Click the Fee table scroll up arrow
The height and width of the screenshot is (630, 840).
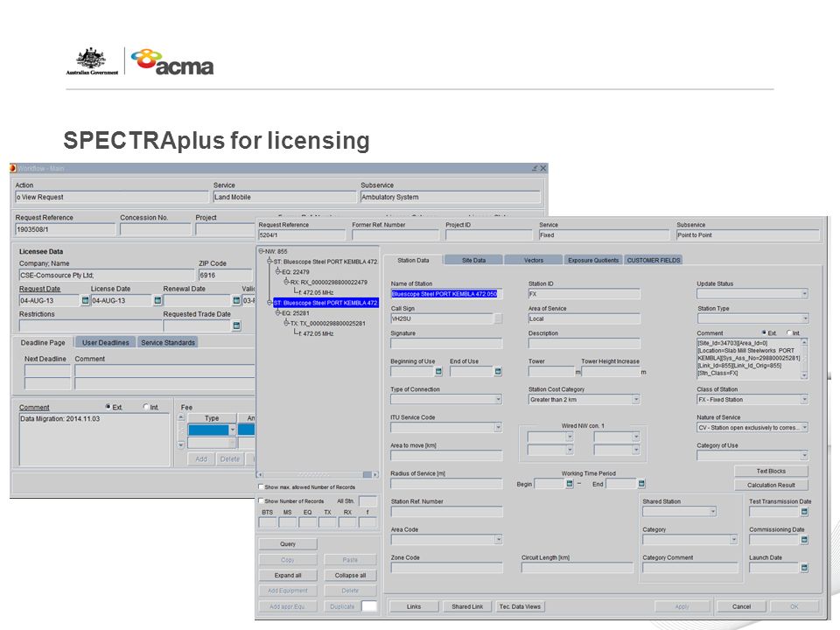(x=181, y=416)
